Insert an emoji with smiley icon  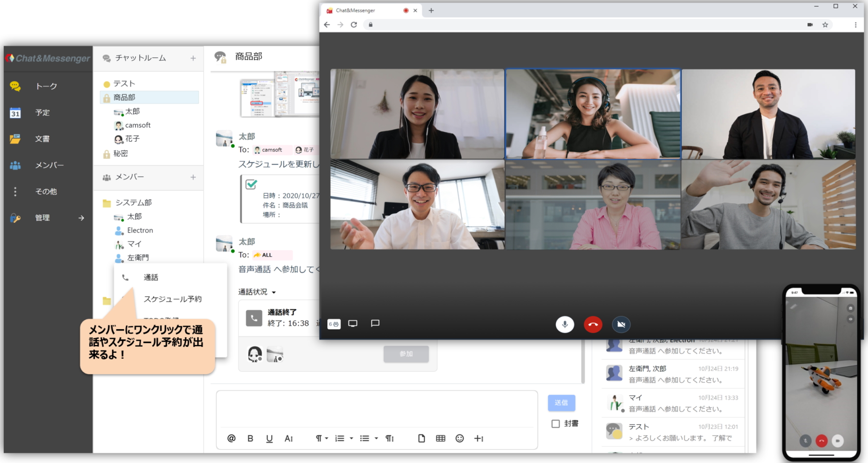pos(460,438)
